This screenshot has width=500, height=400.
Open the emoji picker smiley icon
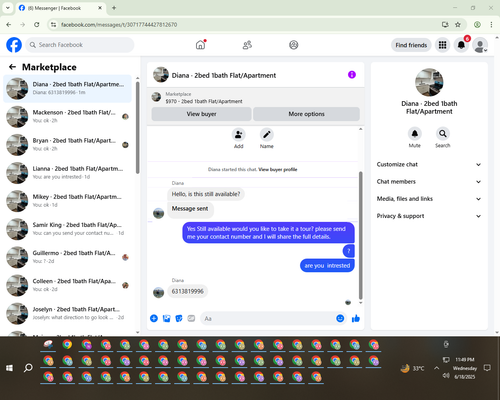[x=340, y=318]
